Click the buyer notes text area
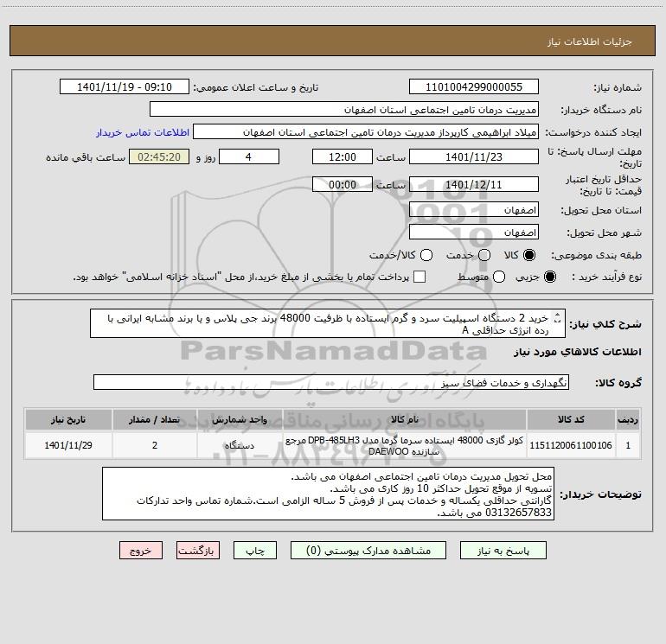 [x=328, y=494]
